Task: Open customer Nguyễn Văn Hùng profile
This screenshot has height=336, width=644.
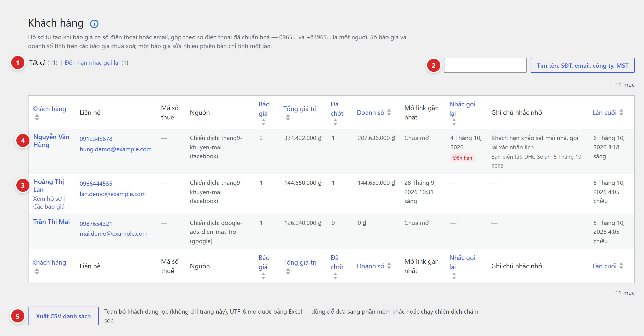Action: click(x=51, y=141)
